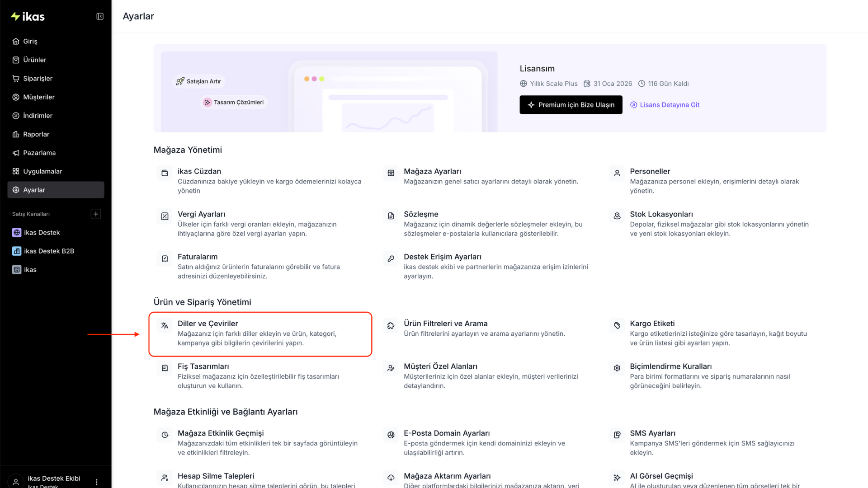Navigate to Müşteriler

click(56, 97)
